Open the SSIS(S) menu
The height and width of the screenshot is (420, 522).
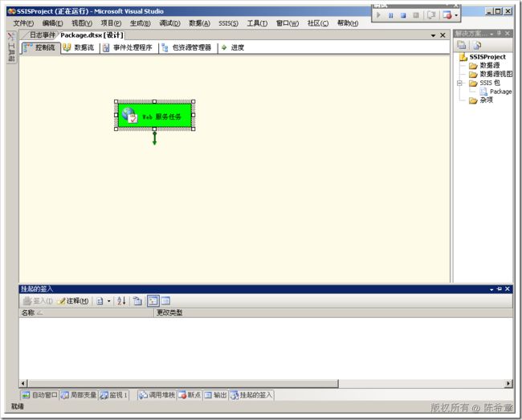(228, 23)
